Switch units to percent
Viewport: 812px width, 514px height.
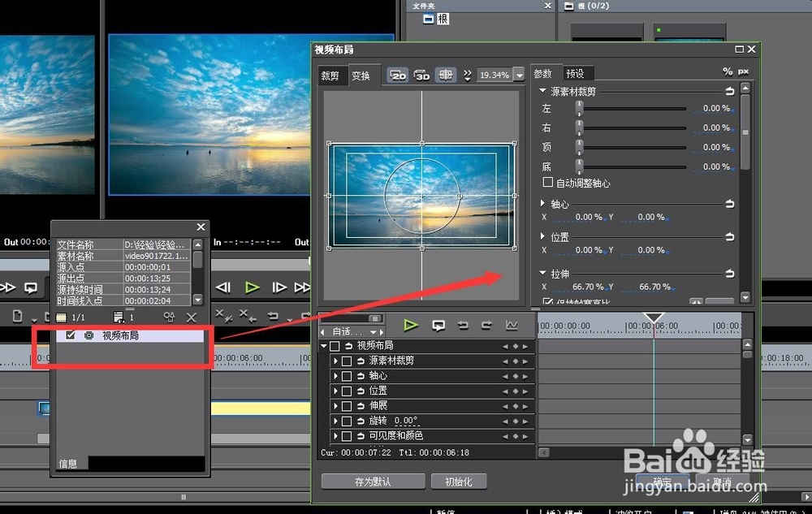click(x=727, y=71)
